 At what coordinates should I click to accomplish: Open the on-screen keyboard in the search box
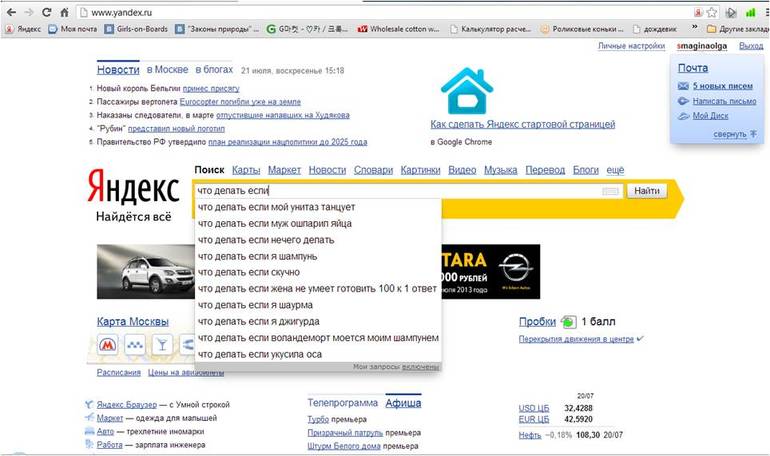coord(610,190)
